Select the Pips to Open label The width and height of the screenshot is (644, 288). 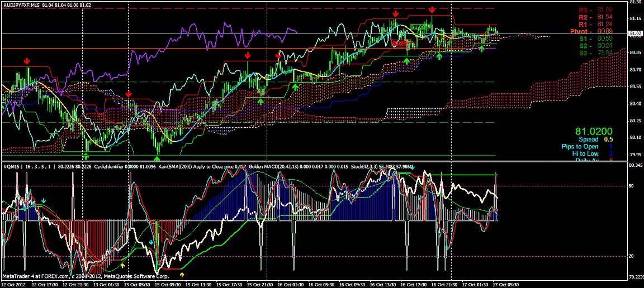point(580,147)
